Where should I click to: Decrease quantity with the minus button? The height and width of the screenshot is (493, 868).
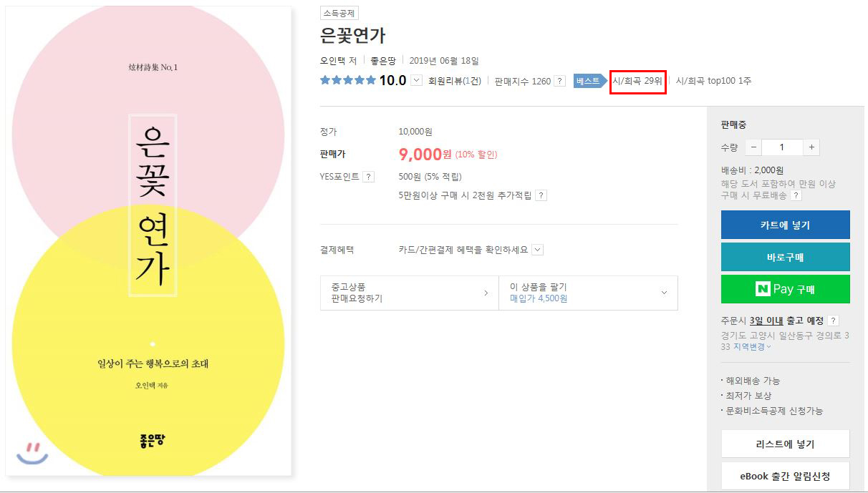[753, 147]
